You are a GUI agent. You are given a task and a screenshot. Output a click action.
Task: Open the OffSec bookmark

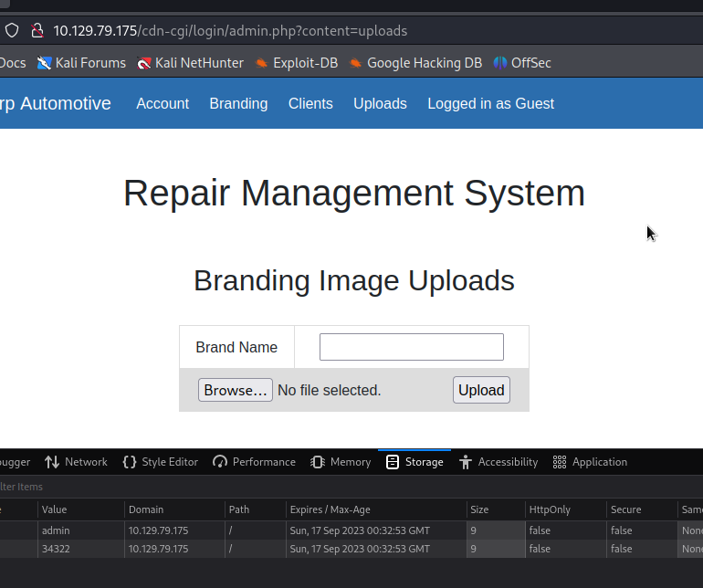click(x=522, y=63)
